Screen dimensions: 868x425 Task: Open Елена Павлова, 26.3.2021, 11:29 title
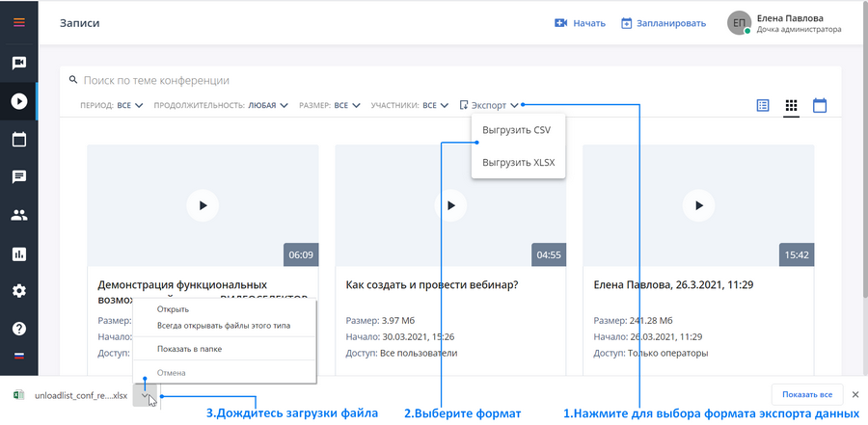673,285
